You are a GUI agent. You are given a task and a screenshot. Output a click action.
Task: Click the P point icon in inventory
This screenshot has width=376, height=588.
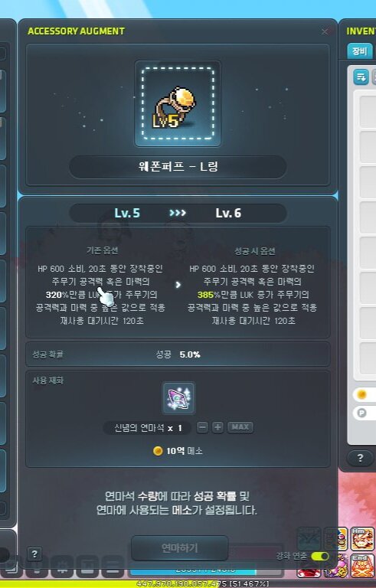point(361,413)
